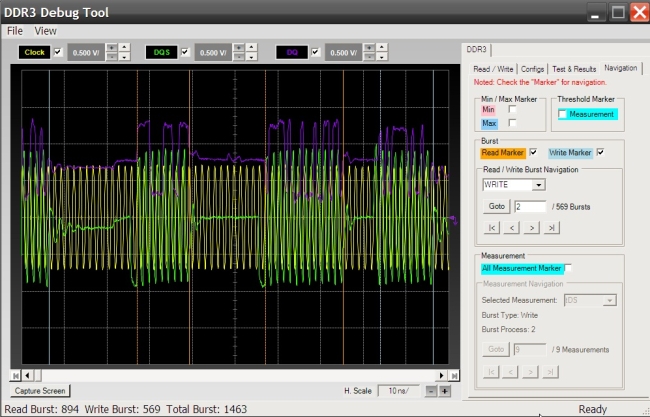Open the File menu

(15, 31)
